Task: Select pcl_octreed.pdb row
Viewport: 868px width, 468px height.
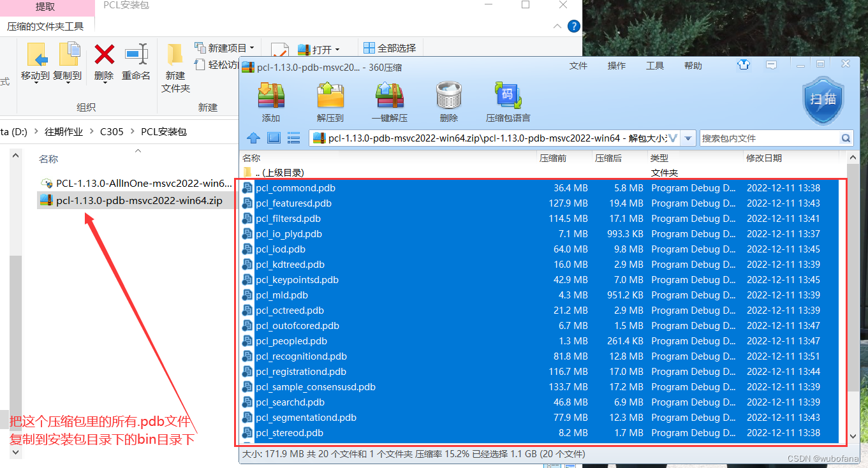Action: click(x=540, y=311)
